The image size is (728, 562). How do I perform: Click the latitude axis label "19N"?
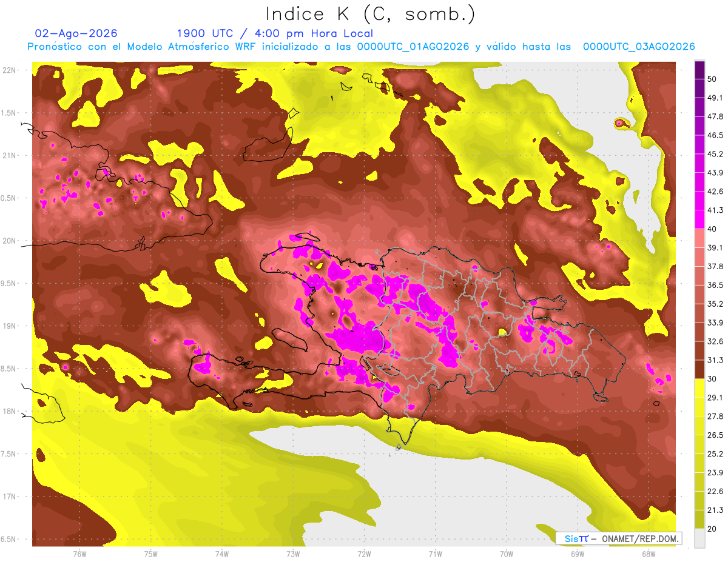[9, 326]
